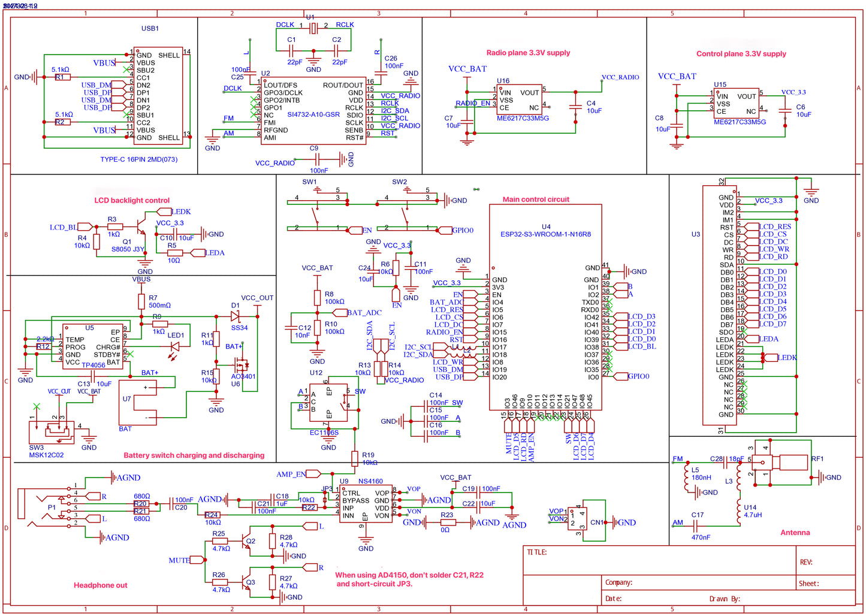866x616 pixels.
Task: Select the "Radio plane 3.3V supply" heading
Action: pos(528,53)
